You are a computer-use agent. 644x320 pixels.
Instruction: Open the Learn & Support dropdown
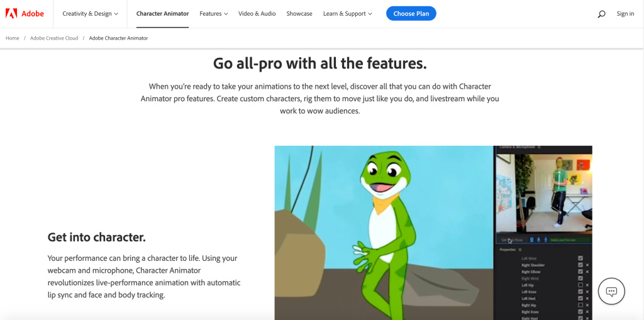click(x=347, y=14)
